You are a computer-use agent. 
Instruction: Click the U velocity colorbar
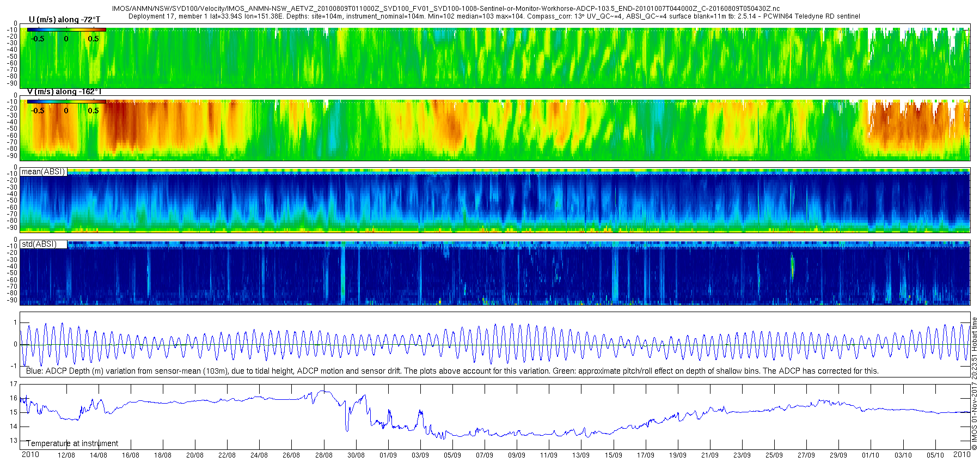66,30
